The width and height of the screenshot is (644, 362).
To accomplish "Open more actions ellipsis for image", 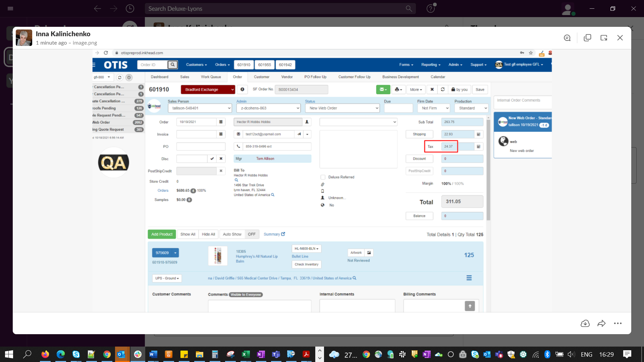I will pyautogui.click(x=618, y=323).
